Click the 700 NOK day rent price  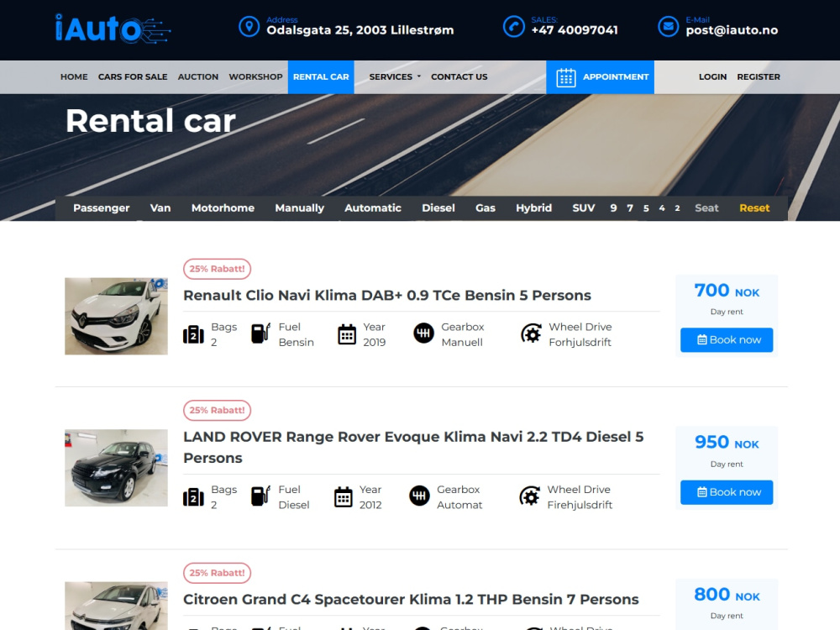pyautogui.click(x=727, y=291)
